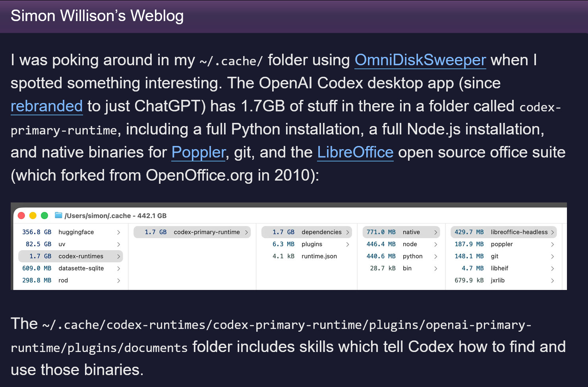Expand the codex-primary-runtime chevron
The height and width of the screenshot is (387, 588).
246,232
